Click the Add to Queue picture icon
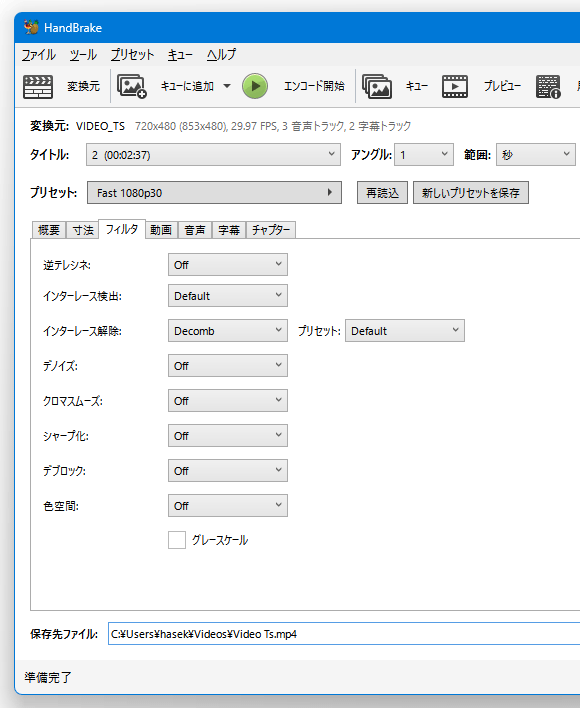580x708 pixels. click(x=132, y=86)
